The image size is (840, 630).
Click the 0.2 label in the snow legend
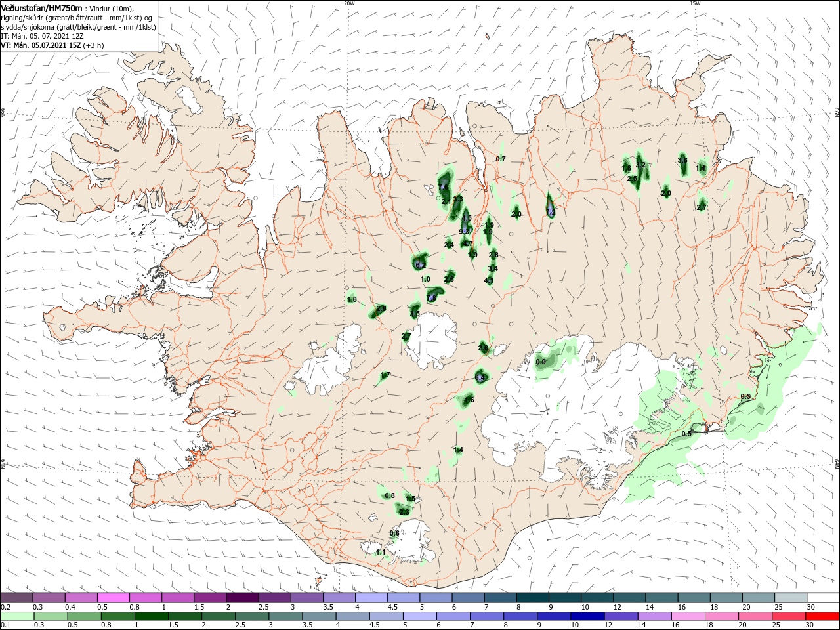[5, 607]
